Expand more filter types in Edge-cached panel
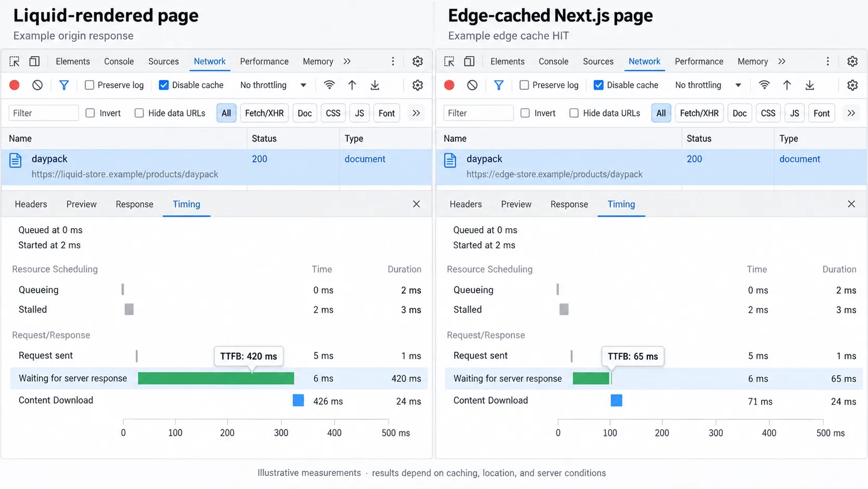 851,113
